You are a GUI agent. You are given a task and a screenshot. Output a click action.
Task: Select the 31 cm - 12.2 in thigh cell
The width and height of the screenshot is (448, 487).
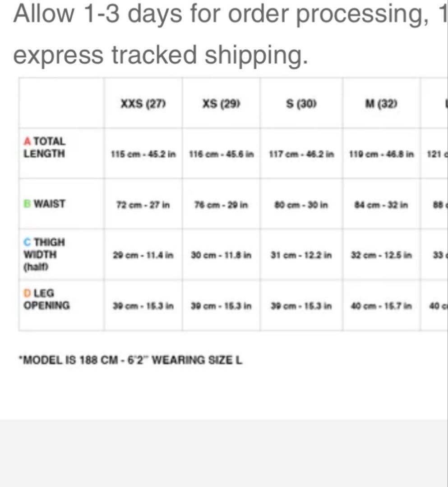click(301, 255)
